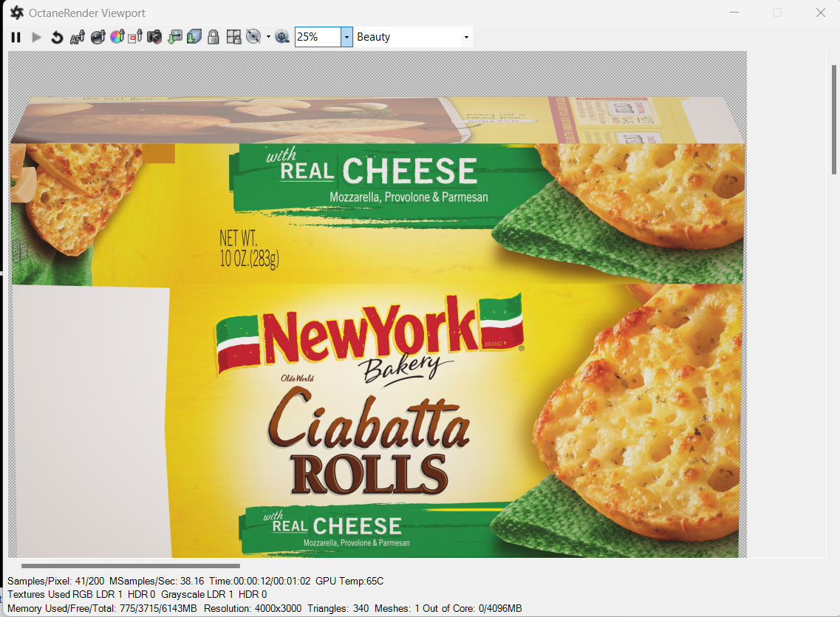840x617 pixels.
Task: Click the GPU Temp:65C status text
Action: 349,581
